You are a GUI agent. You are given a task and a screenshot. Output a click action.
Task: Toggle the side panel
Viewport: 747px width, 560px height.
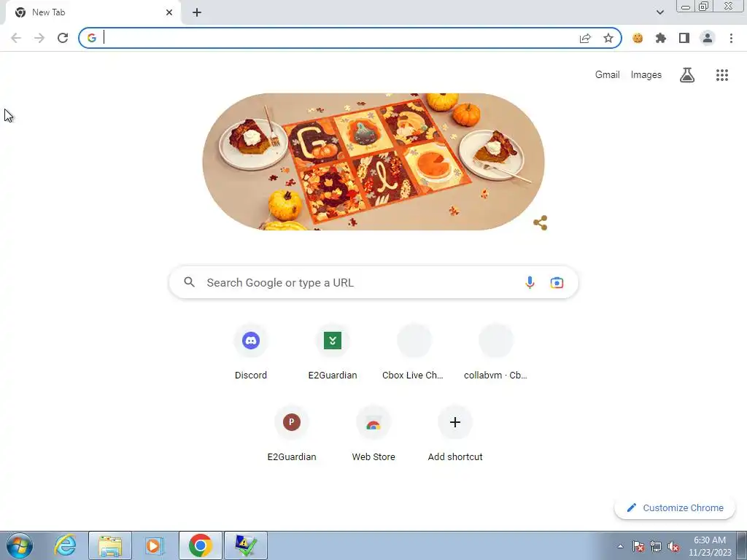(684, 38)
